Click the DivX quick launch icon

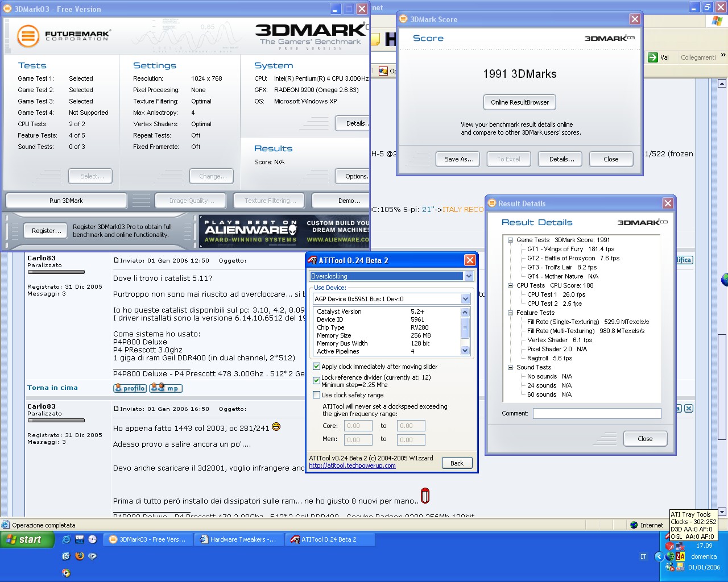80,539
